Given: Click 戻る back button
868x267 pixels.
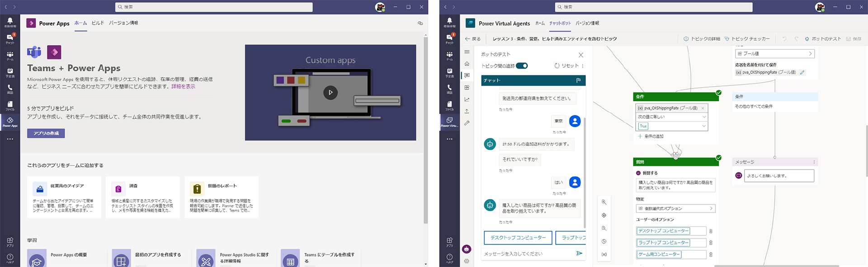Looking at the screenshot, I should coord(473,39).
